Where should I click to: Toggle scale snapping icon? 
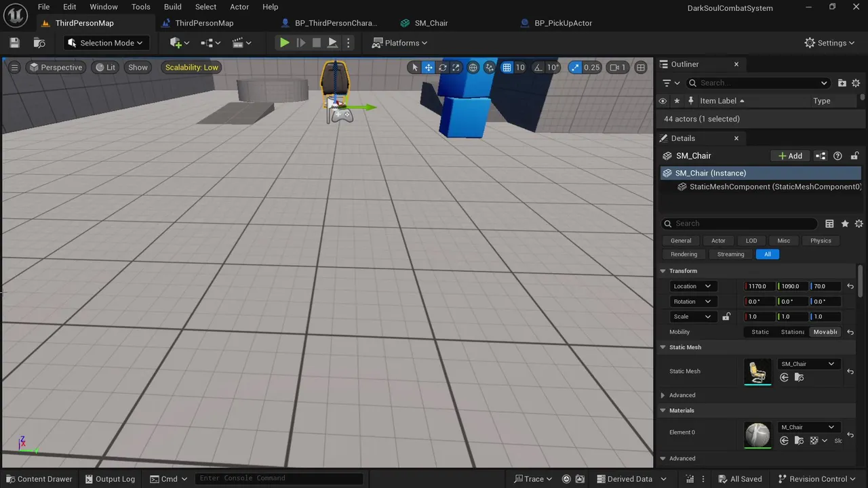tap(576, 67)
